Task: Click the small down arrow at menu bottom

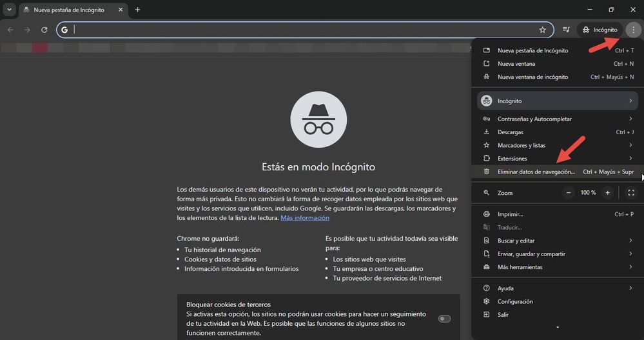Action: 558,327
